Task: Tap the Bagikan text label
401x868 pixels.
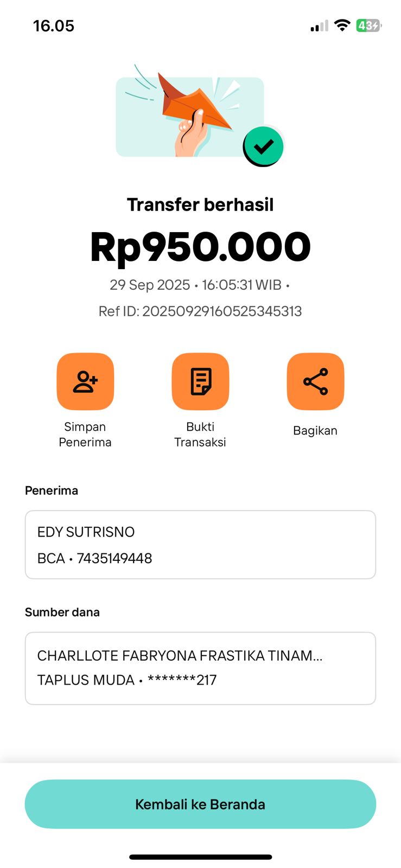Action: [315, 431]
